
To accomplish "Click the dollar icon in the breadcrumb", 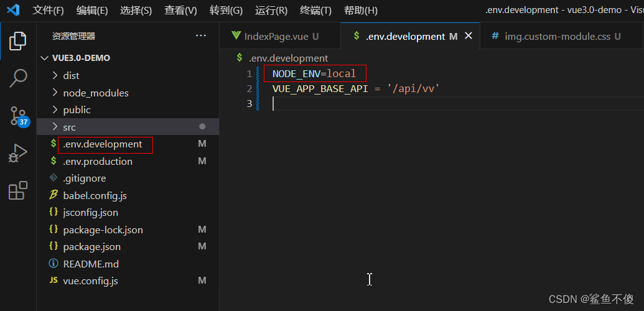I will click(x=240, y=58).
